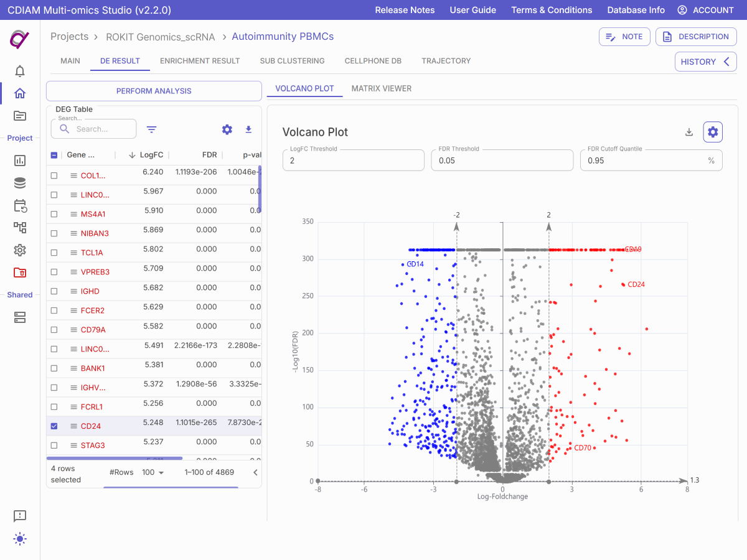
Task: Uncheck the CD24 row checkbox
Action: [x=54, y=426]
